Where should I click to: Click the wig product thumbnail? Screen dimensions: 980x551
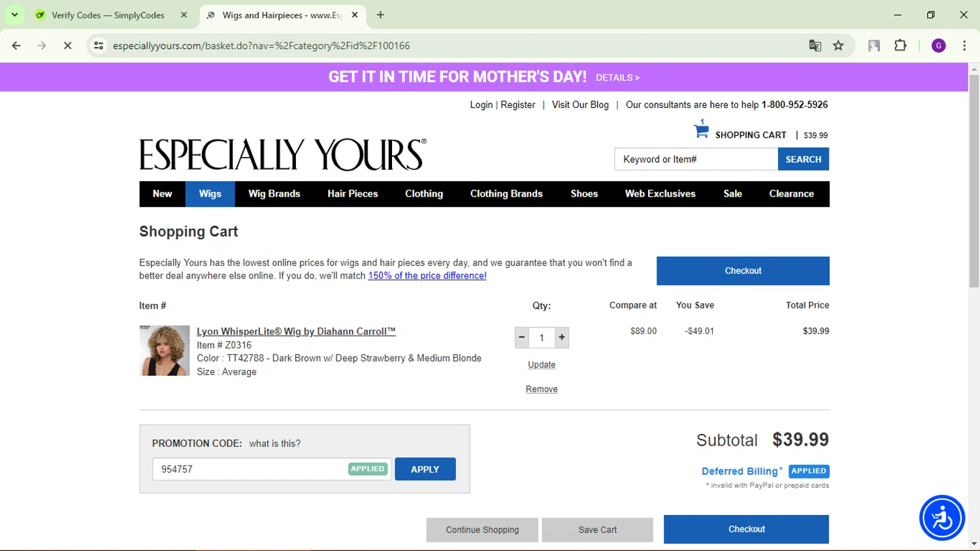[165, 350]
